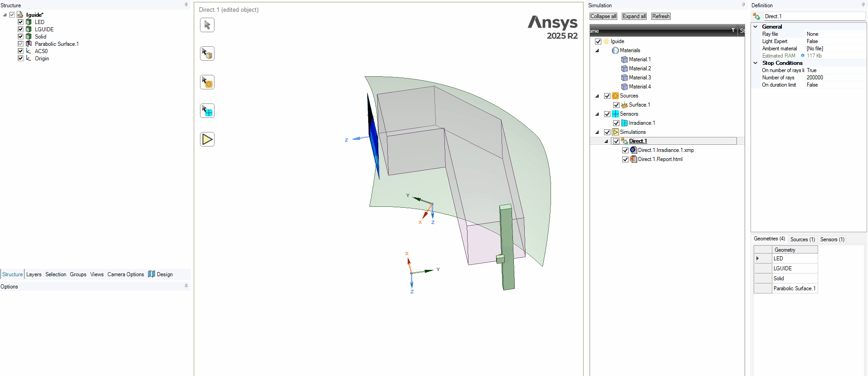
Task: Select the LGUIDE row in Geometry table
Action: tap(795, 269)
